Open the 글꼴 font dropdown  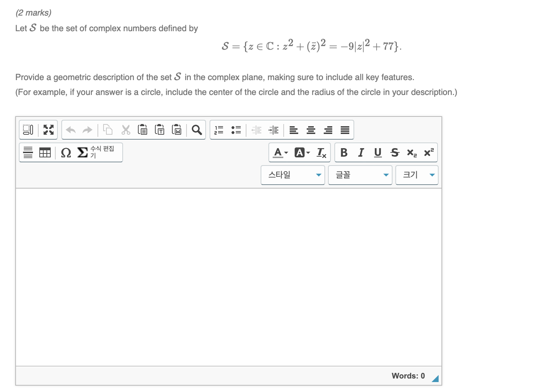(360, 175)
